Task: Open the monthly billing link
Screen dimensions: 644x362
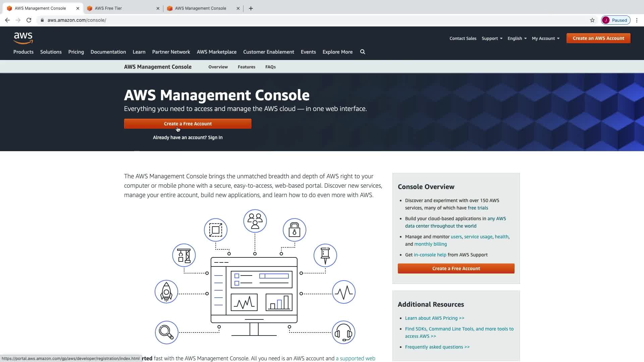Action: coord(430,244)
